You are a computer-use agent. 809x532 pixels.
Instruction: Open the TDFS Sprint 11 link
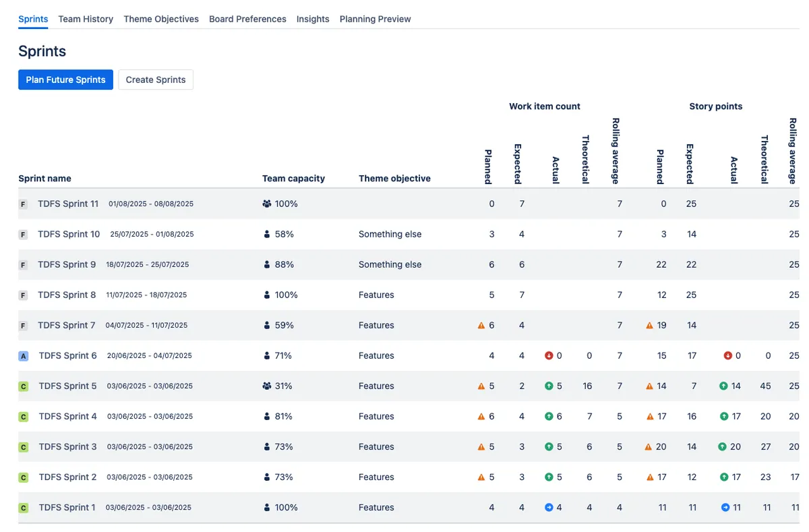click(68, 204)
